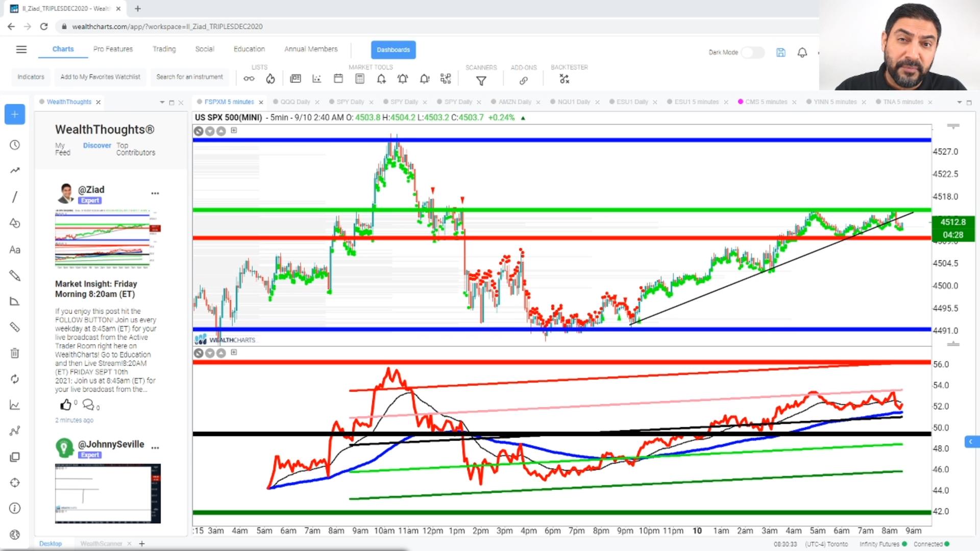Switch to the CMS 5 minutes tab
Screen dimensions: 980x551
[766, 102]
